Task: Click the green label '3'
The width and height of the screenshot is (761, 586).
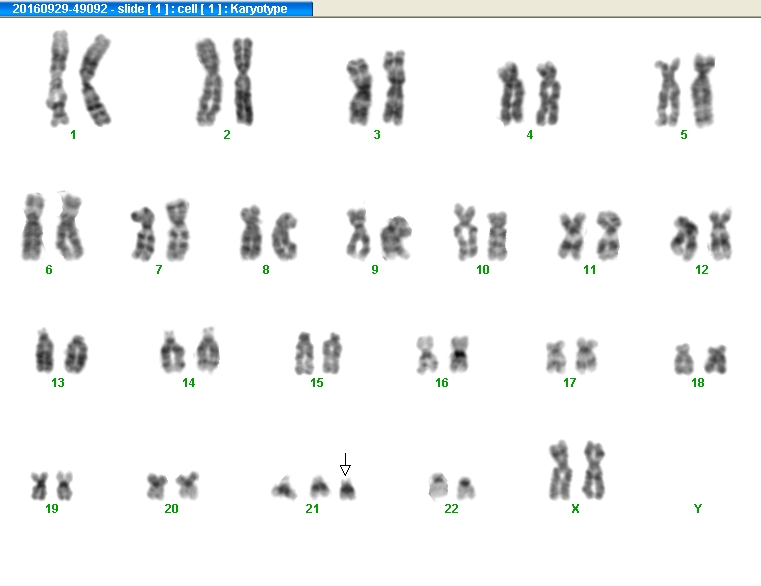Action: coord(377,135)
